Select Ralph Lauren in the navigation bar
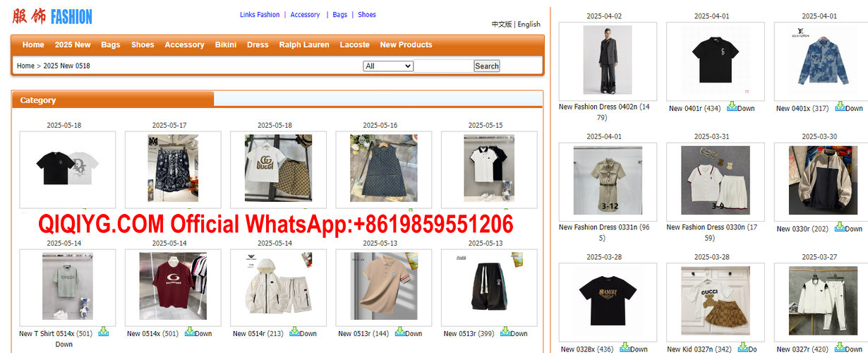The image size is (868, 353). pyautogui.click(x=303, y=44)
